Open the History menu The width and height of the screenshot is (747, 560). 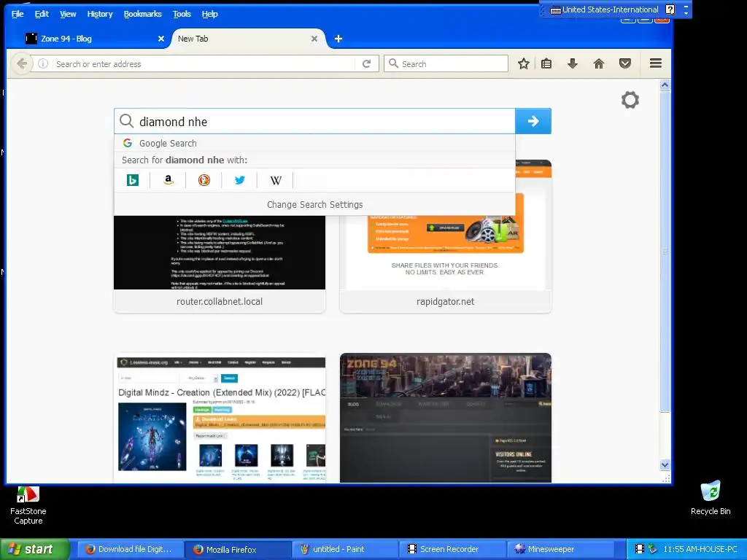tap(99, 14)
